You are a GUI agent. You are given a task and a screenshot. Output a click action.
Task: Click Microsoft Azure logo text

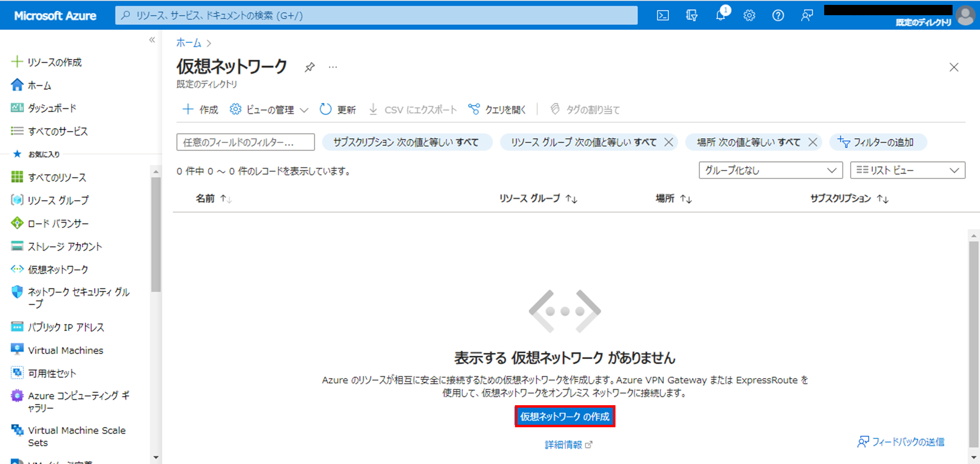coord(55,16)
